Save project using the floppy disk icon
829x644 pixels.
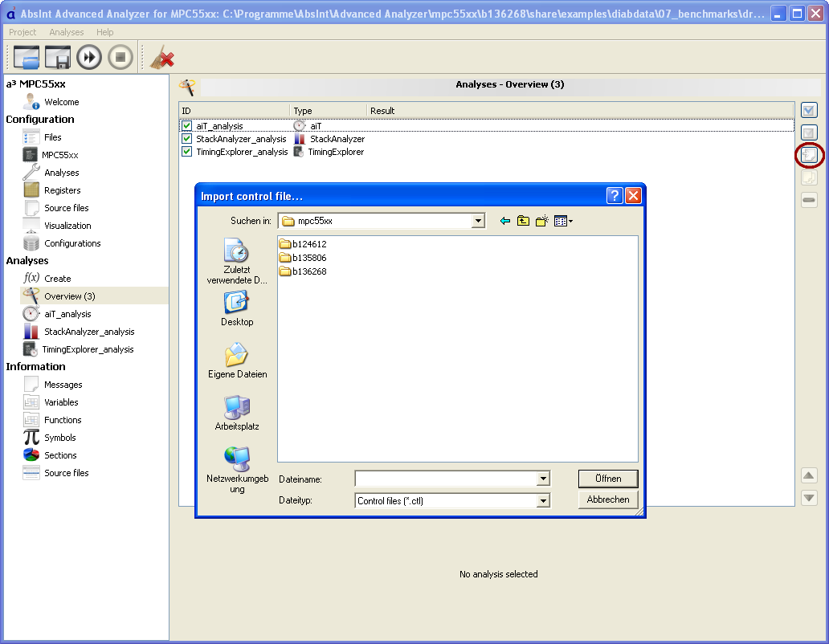tap(58, 57)
